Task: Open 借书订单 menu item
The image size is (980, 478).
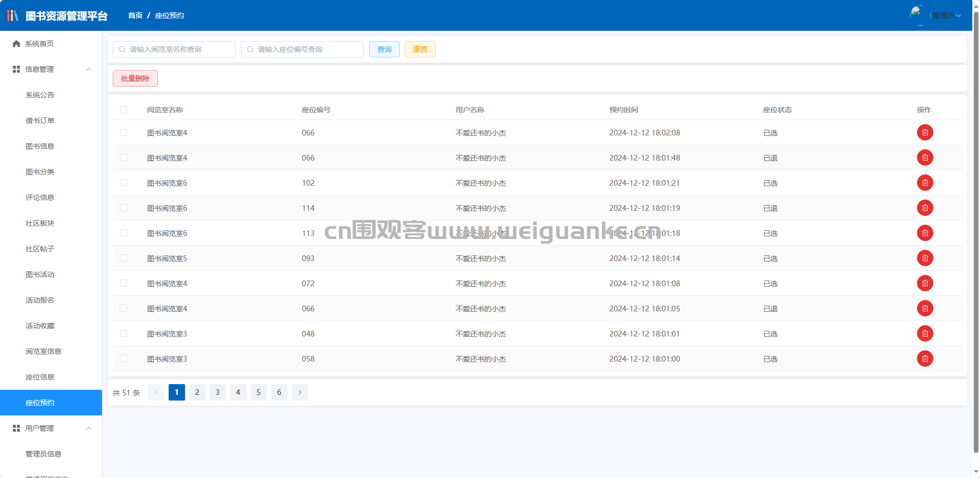Action: pos(51,121)
